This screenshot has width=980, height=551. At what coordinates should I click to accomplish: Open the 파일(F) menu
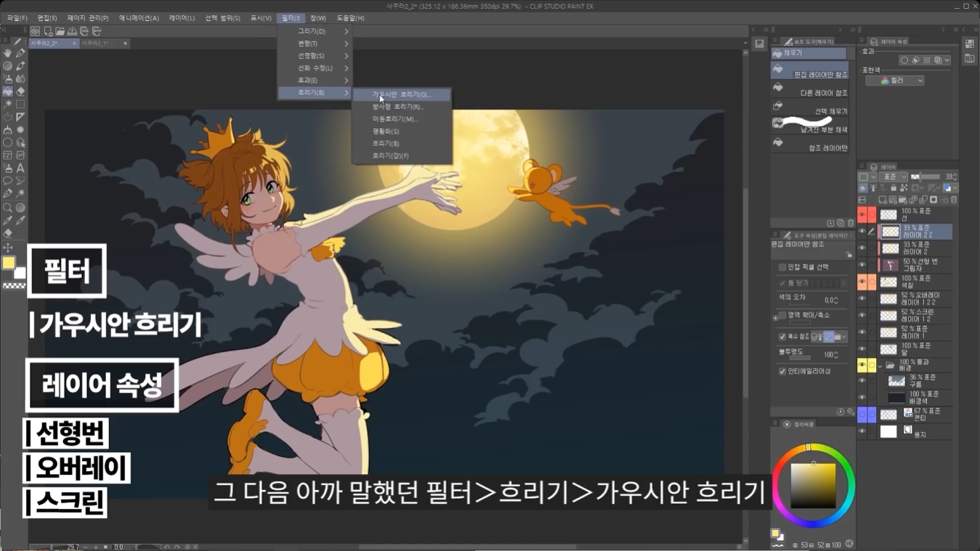point(17,18)
